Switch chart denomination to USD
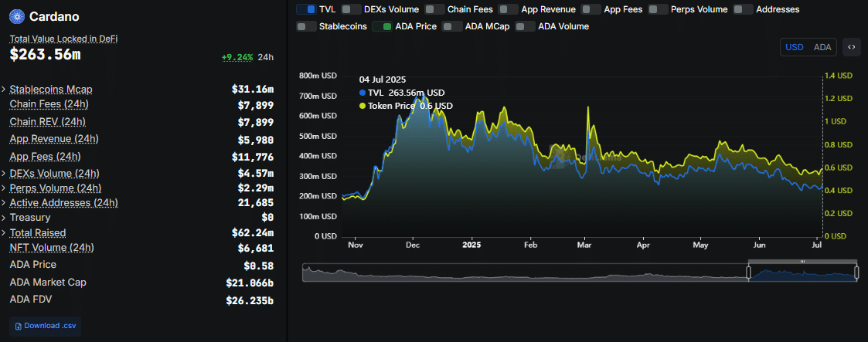The width and height of the screenshot is (868, 342). pos(795,47)
